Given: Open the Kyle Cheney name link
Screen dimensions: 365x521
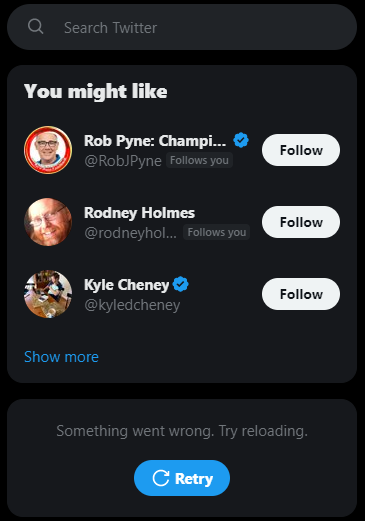Looking at the screenshot, I should click(x=127, y=285).
